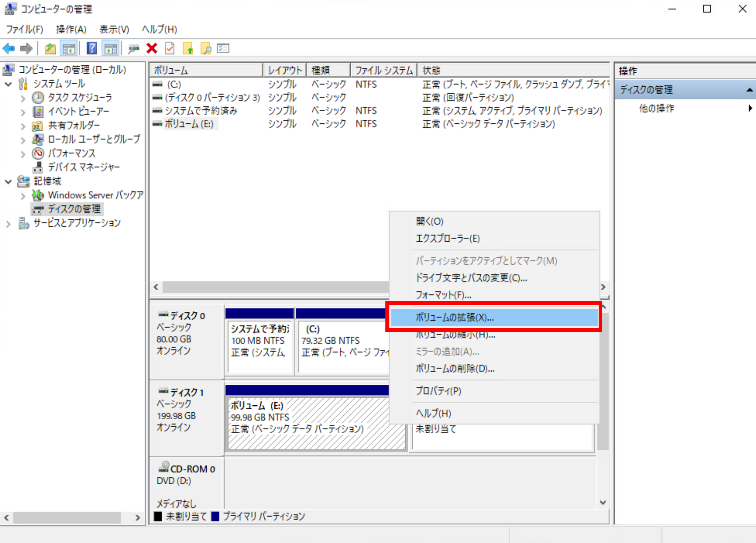The width and height of the screenshot is (756, 543).
Task: Select プロパティ(P) in context menu
Action: point(438,391)
